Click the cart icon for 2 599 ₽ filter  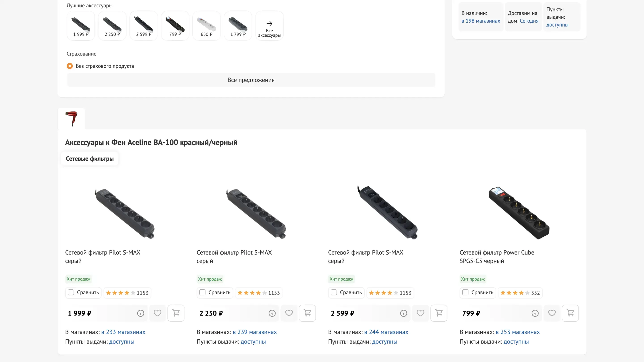pos(439,313)
